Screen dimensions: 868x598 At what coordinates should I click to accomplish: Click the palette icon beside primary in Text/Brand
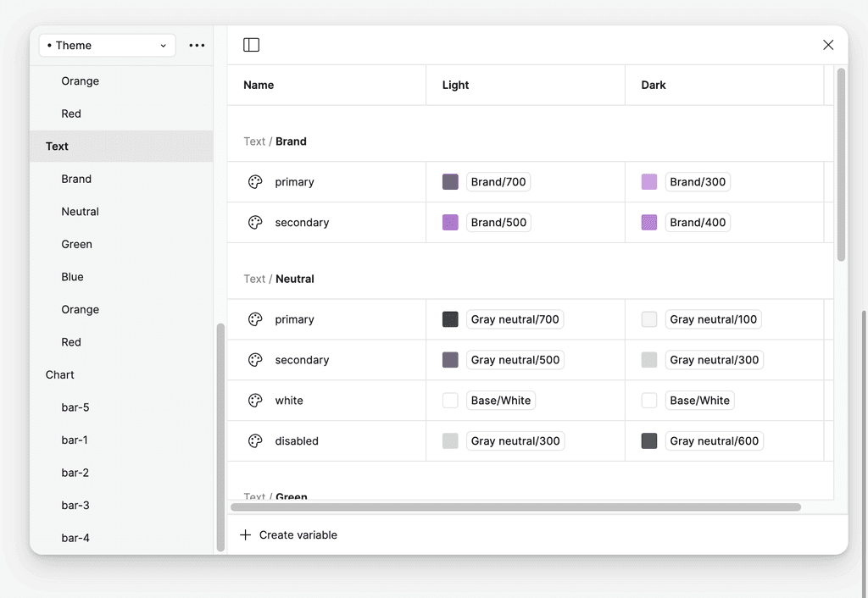255,181
